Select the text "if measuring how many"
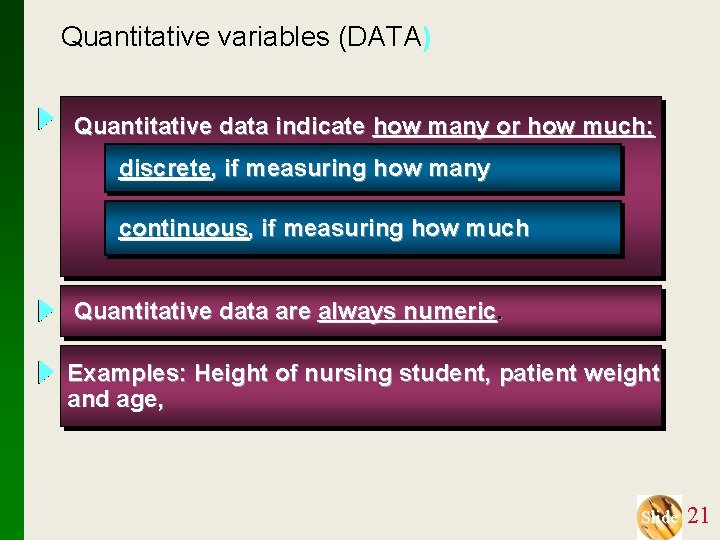This screenshot has width=720, height=540. (357, 169)
